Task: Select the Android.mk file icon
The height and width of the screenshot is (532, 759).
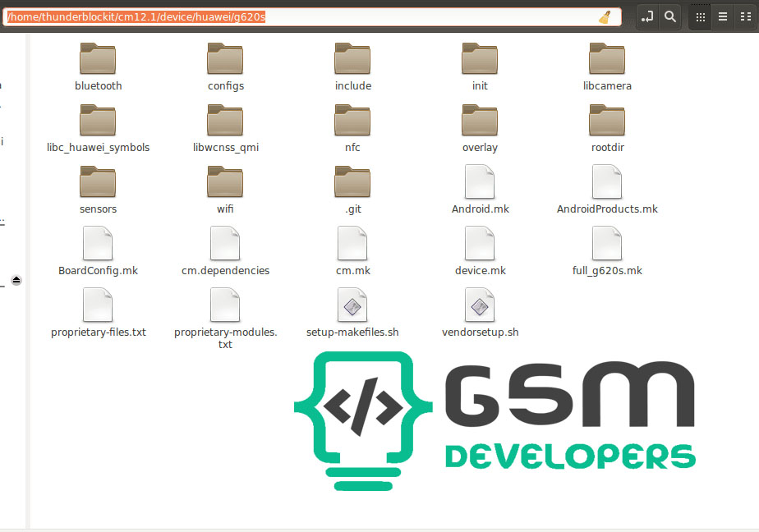Action: 480,181
